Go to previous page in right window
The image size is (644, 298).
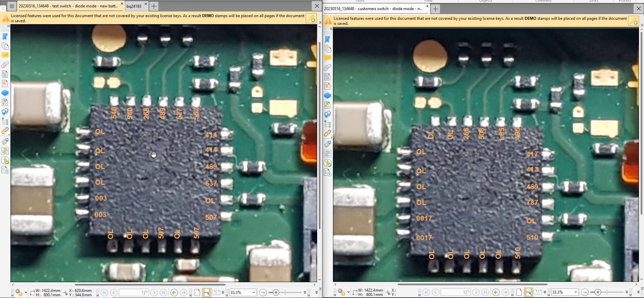436,293
